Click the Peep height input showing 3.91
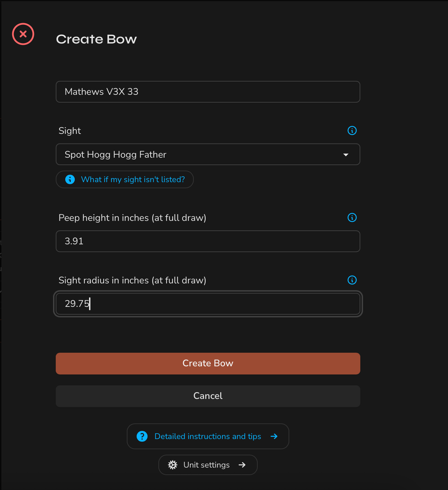The width and height of the screenshot is (448, 490). (208, 241)
